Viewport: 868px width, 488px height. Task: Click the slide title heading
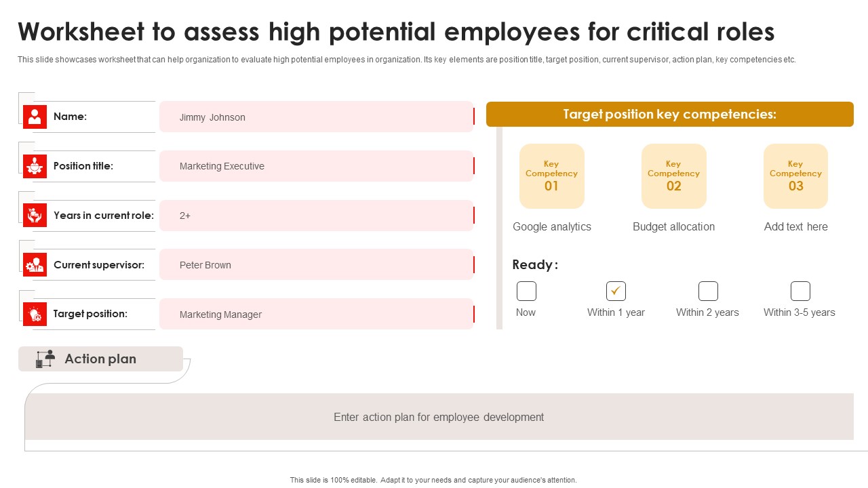coord(396,32)
